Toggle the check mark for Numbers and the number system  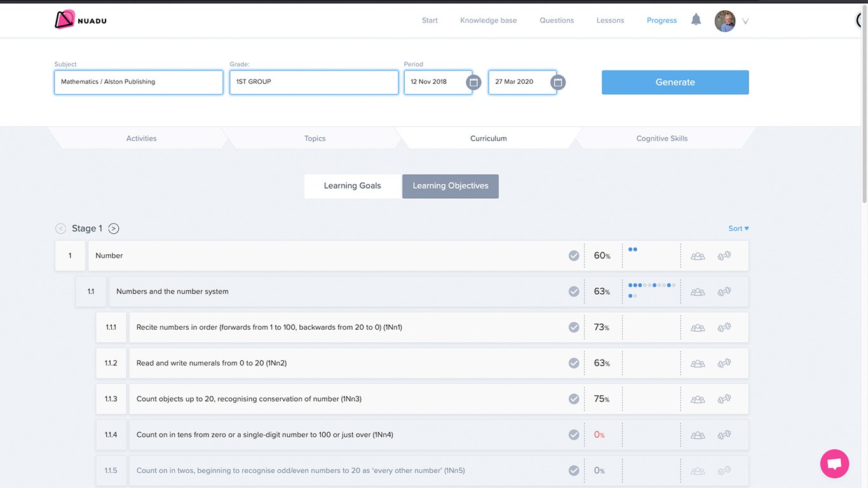pyautogui.click(x=574, y=292)
